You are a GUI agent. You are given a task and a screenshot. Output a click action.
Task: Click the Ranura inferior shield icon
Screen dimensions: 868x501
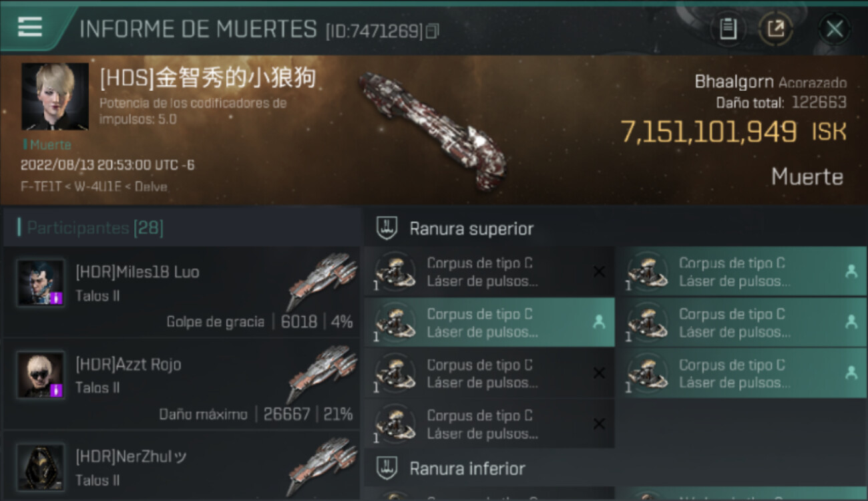pyautogui.click(x=387, y=468)
